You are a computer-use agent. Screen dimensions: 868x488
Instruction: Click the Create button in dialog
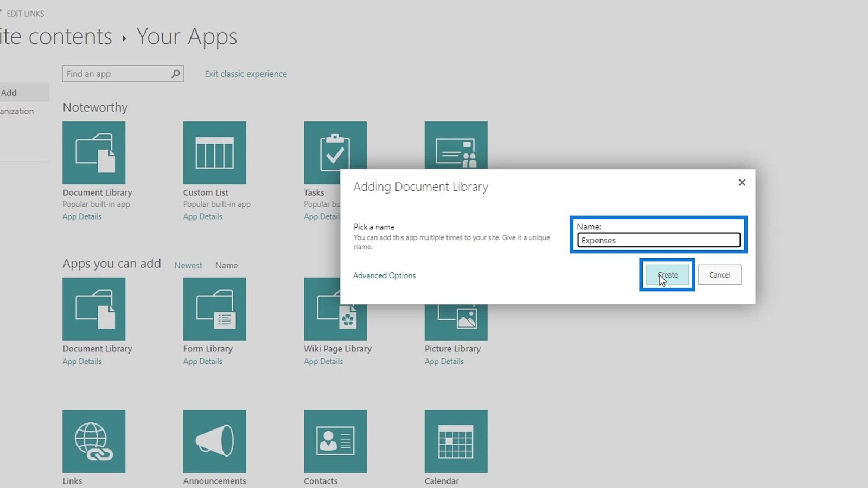coord(667,275)
